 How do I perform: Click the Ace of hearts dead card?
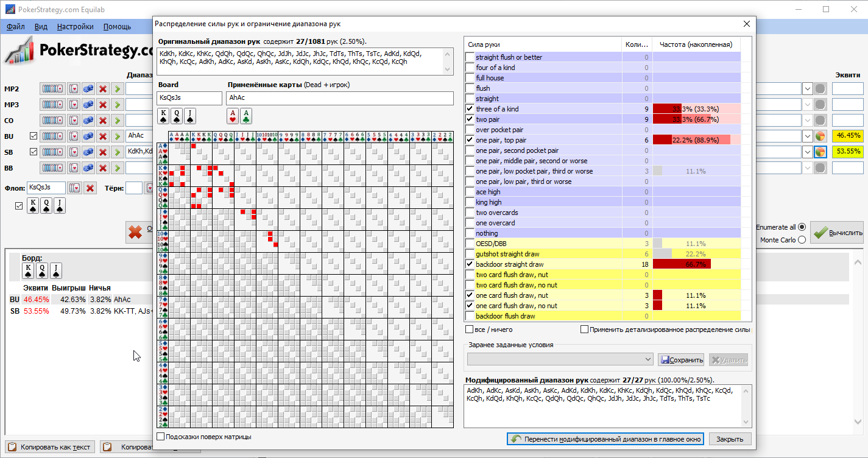[x=232, y=116]
